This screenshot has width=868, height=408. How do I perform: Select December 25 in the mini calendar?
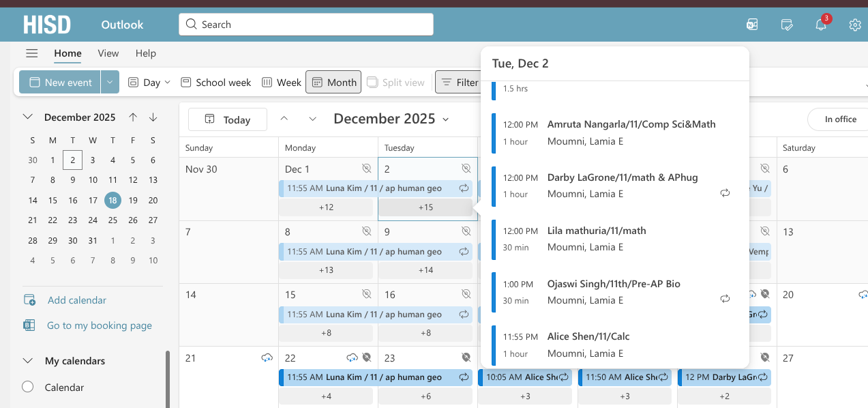click(x=113, y=220)
